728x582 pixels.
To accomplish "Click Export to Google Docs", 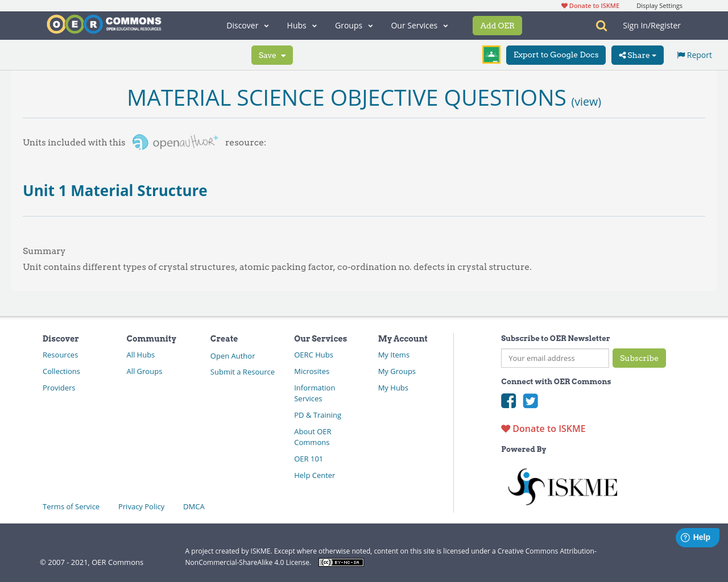I will tap(556, 55).
